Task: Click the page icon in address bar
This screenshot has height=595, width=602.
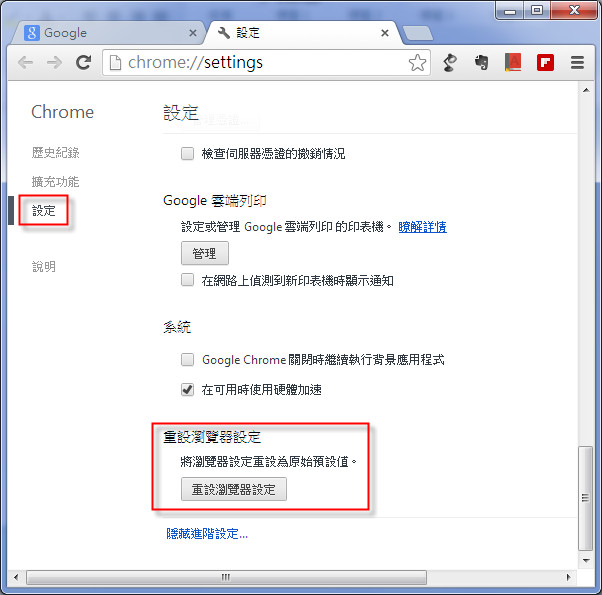Action: tap(115, 63)
